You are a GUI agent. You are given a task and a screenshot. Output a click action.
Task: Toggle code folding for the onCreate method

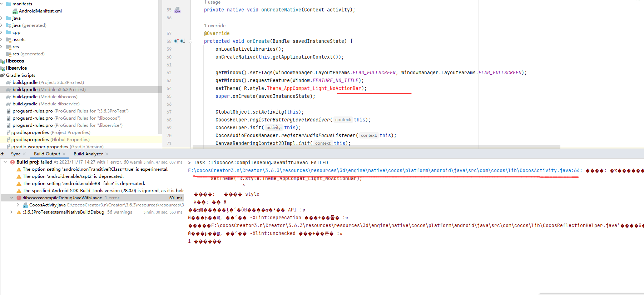pyautogui.click(x=190, y=41)
